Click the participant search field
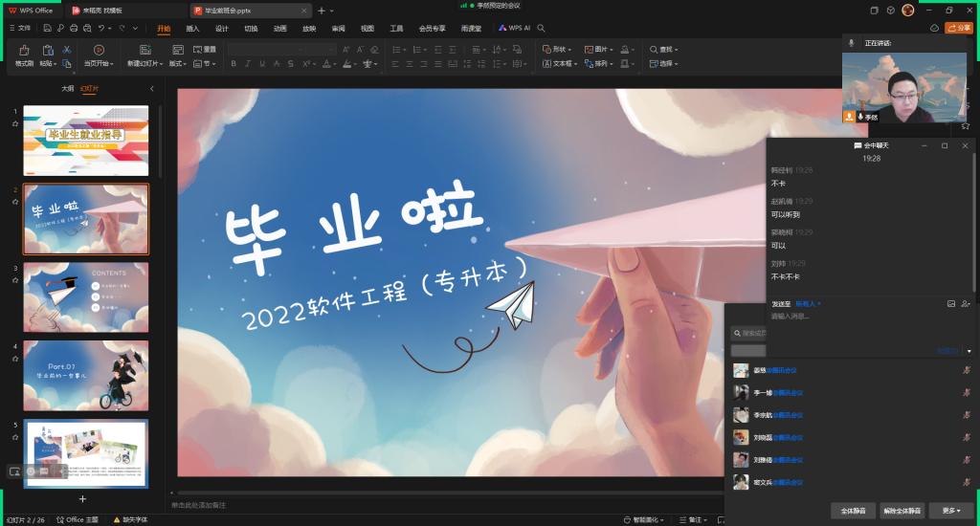This screenshot has height=526, width=980. click(748, 334)
